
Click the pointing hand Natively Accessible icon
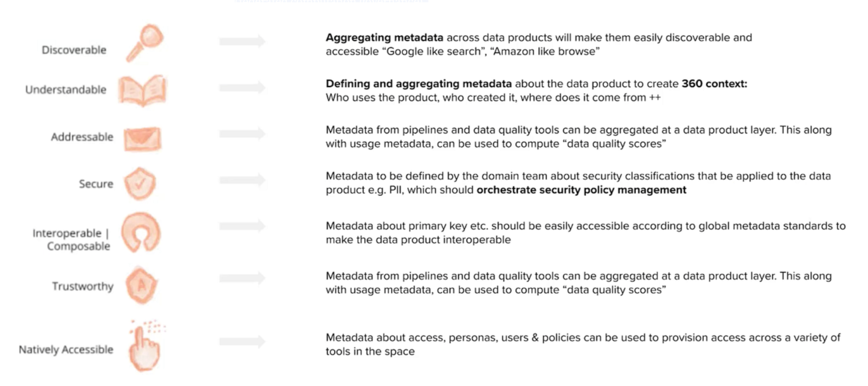coord(145,346)
